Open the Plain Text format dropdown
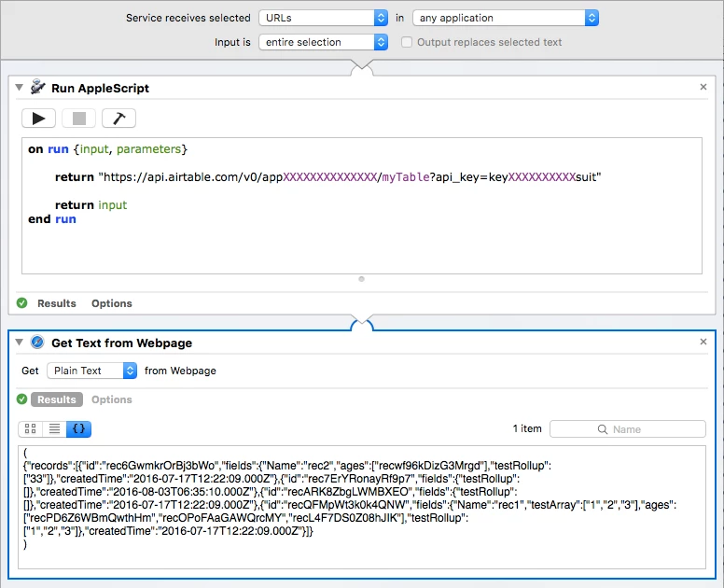 91,371
